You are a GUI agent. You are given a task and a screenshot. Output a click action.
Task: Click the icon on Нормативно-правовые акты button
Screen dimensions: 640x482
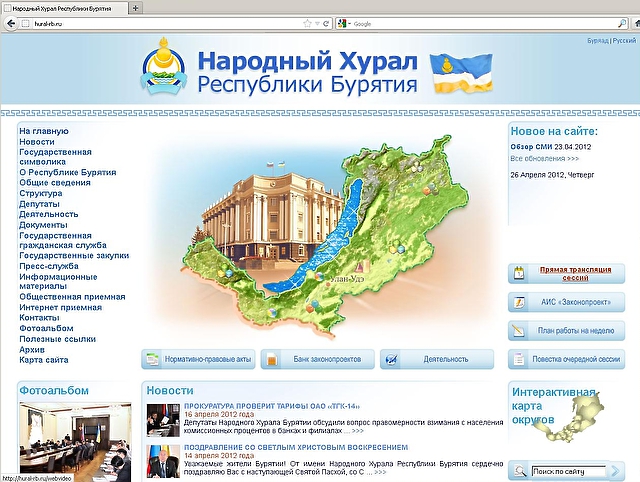tap(152, 359)
